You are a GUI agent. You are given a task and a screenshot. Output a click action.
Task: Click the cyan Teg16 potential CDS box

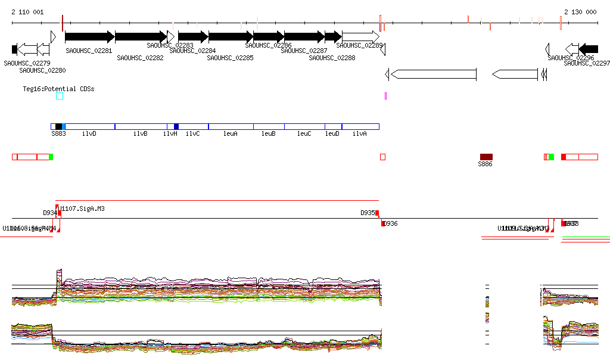[x=60, y=96]
